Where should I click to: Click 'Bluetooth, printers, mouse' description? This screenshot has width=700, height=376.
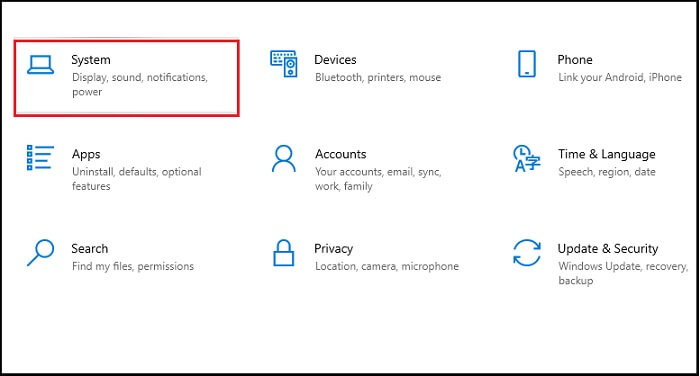(x=378, y=77)
